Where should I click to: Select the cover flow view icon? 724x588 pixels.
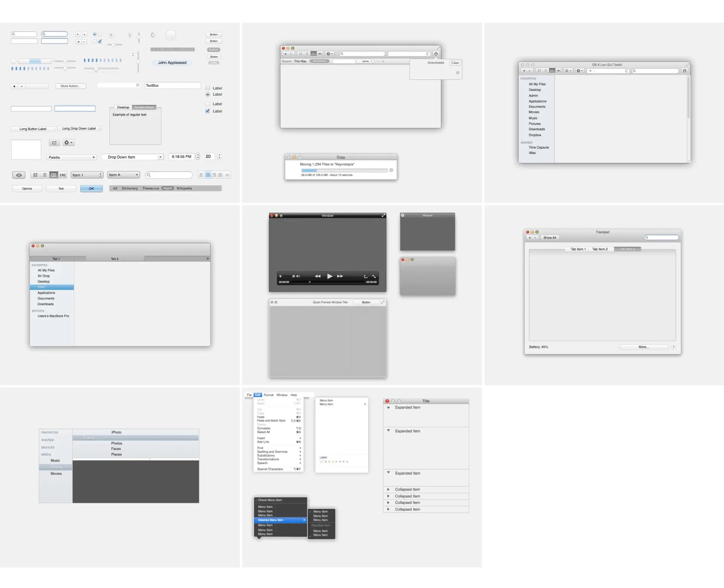point(63,175)
